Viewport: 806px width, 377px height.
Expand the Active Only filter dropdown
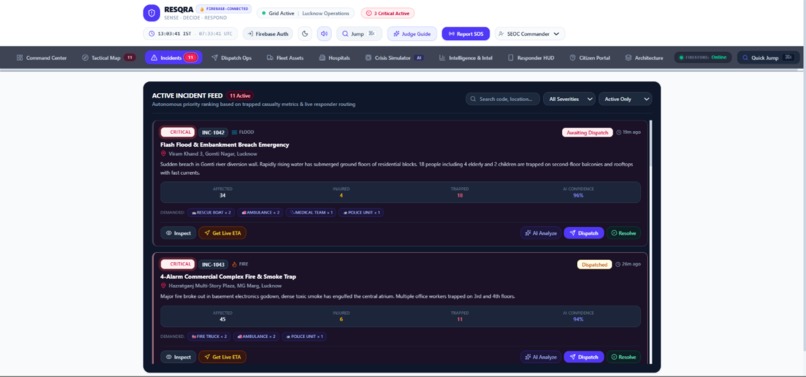(x=625, y=99)
